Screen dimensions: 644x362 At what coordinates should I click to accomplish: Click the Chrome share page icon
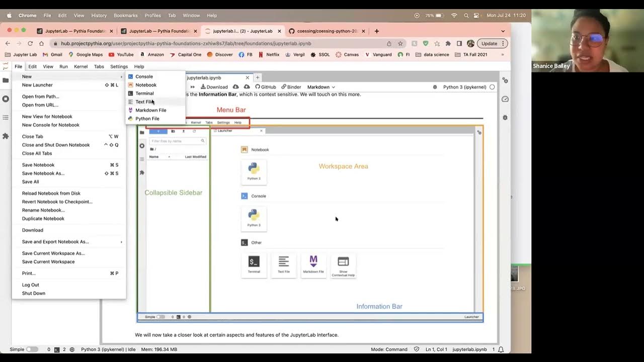pos(389,43)
